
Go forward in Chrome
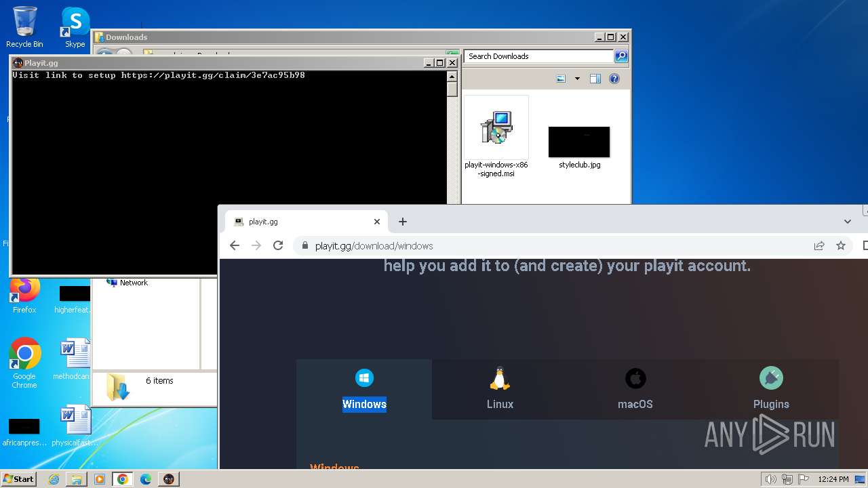pos(256,245)
